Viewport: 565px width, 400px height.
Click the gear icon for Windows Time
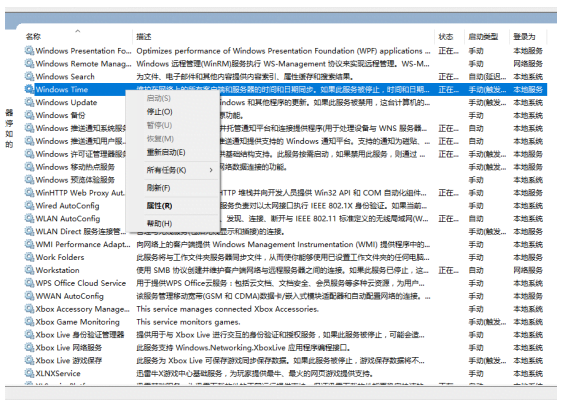(29, 89)
